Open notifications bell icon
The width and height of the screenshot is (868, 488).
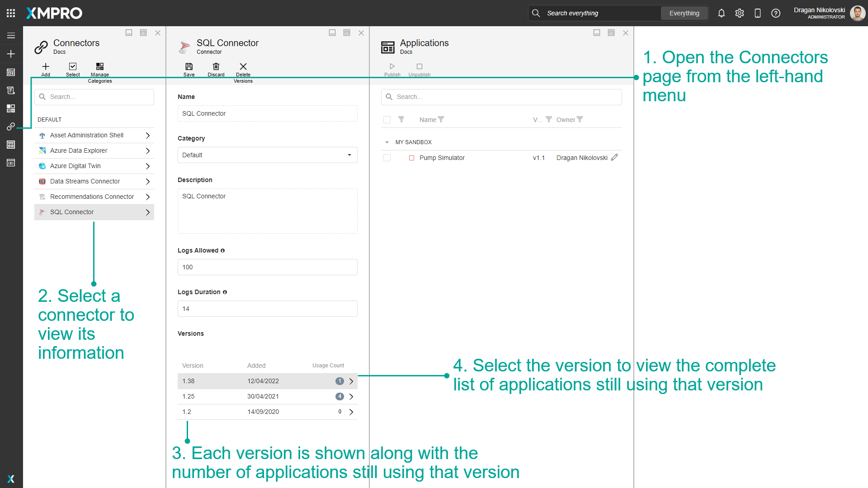click(x=722, y=13)
